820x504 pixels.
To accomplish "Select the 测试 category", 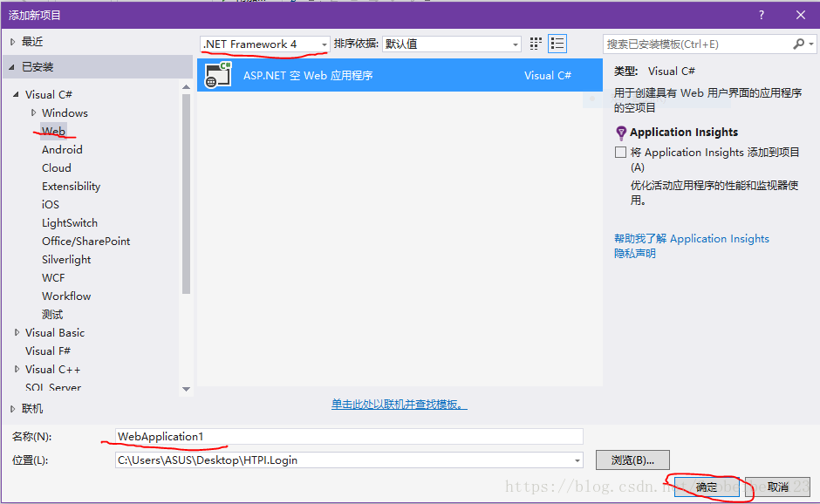I will coord(52,314).
